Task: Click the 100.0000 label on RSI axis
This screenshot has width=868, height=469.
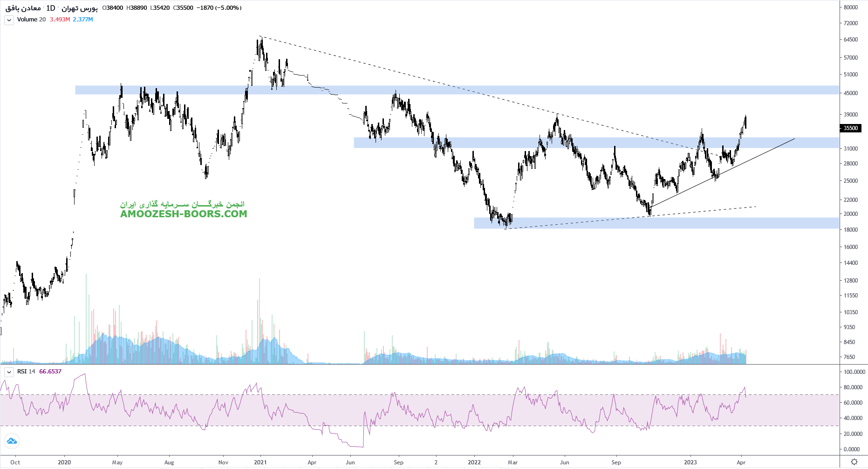Action: 854,372
